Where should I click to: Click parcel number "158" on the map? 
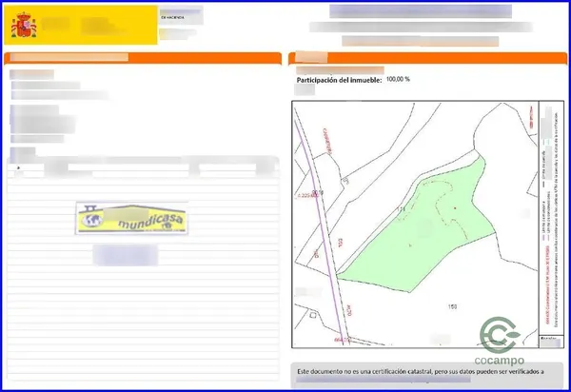tap(452, 306)
